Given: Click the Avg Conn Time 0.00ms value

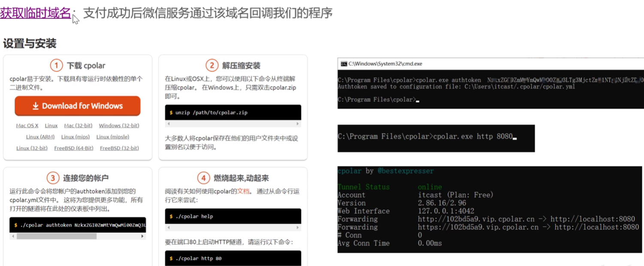Looking at the screenshot, I should (430, 243).
